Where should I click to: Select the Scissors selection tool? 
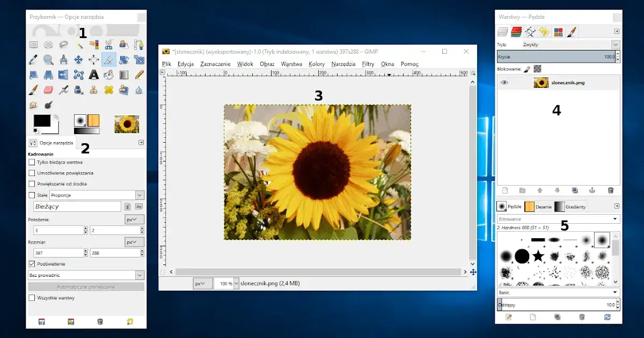tap(109, 45)
